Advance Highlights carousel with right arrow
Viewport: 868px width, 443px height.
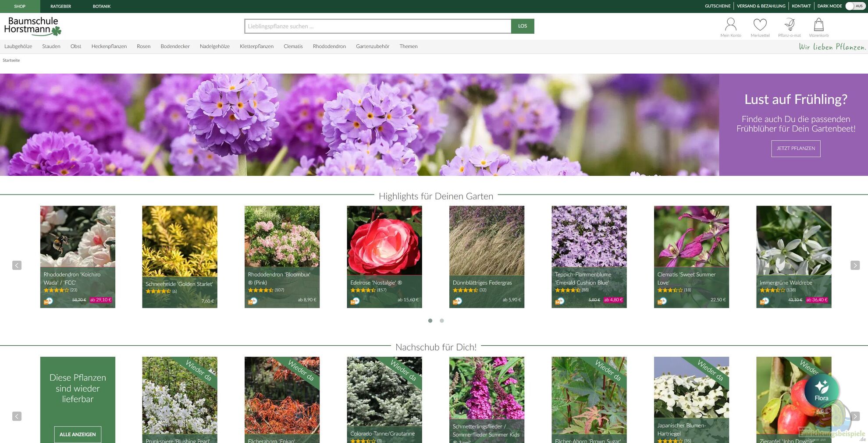(855, 265)
